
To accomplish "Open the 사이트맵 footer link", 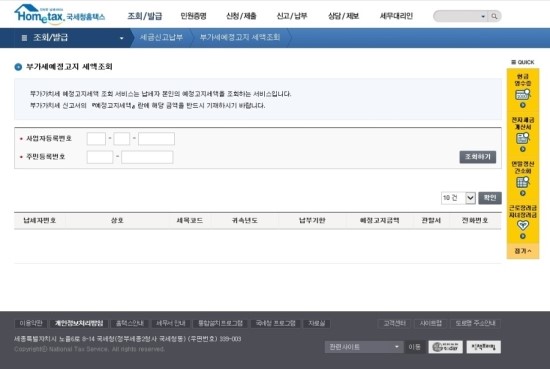I will (431, 323).
